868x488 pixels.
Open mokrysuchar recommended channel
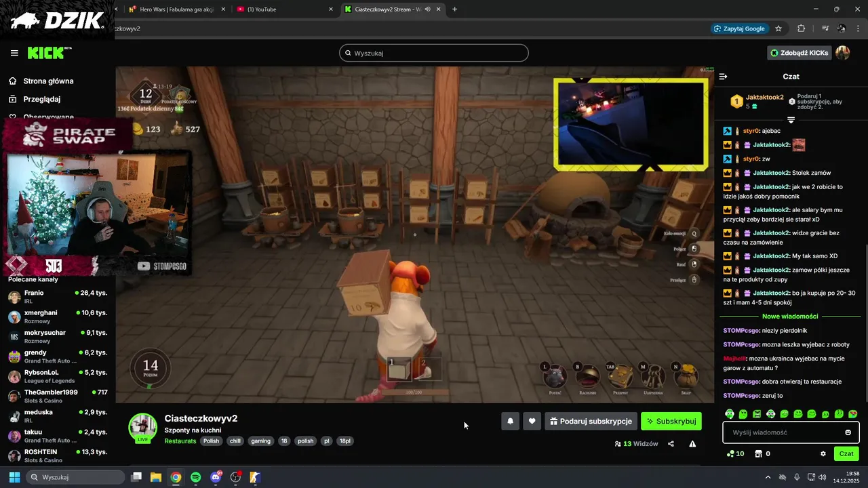click(x=58, y=336)
